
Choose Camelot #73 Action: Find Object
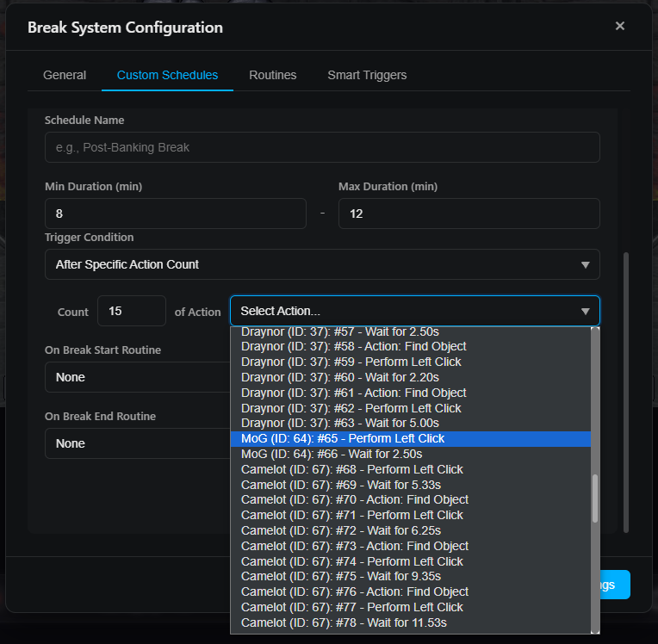pyautogui.click(x=411, y=546)
